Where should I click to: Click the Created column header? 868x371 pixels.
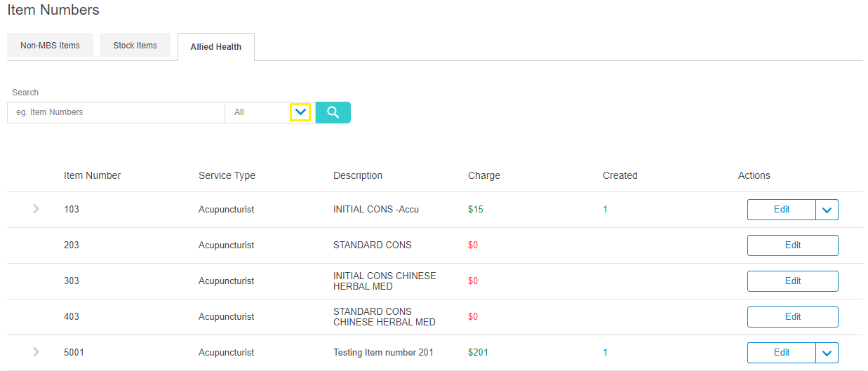(x=620, y=175)
